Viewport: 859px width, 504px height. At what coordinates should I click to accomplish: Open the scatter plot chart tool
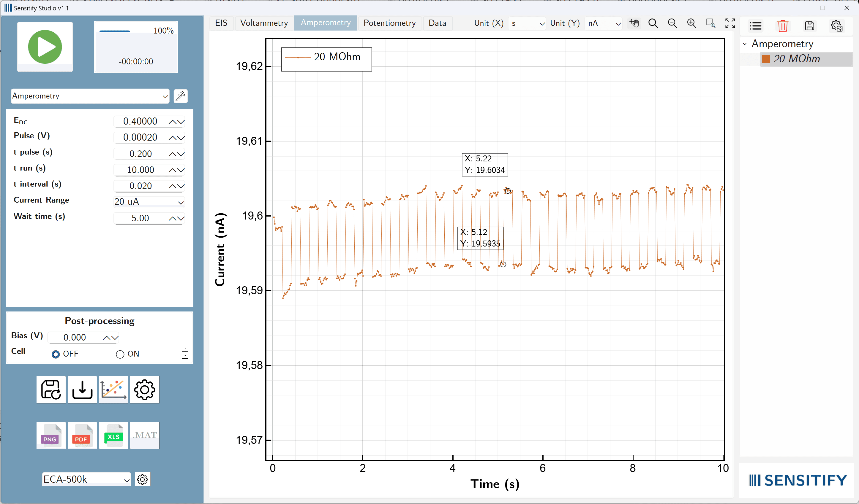click(113, 389)
